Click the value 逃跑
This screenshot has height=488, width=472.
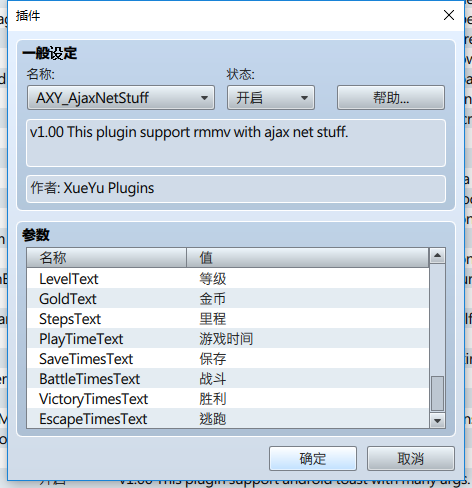coord(213,419)
